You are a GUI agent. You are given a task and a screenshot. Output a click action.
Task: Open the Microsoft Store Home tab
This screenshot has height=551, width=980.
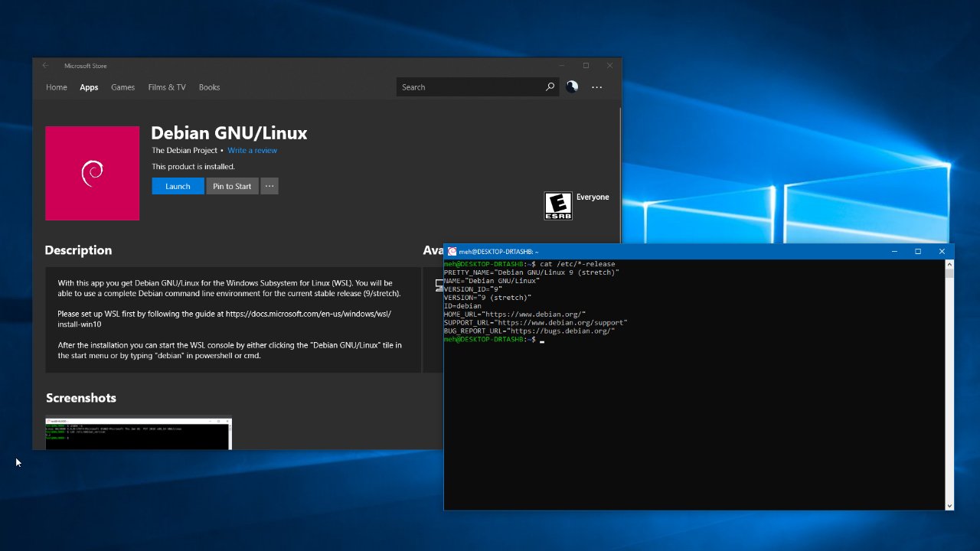point(57,87)
